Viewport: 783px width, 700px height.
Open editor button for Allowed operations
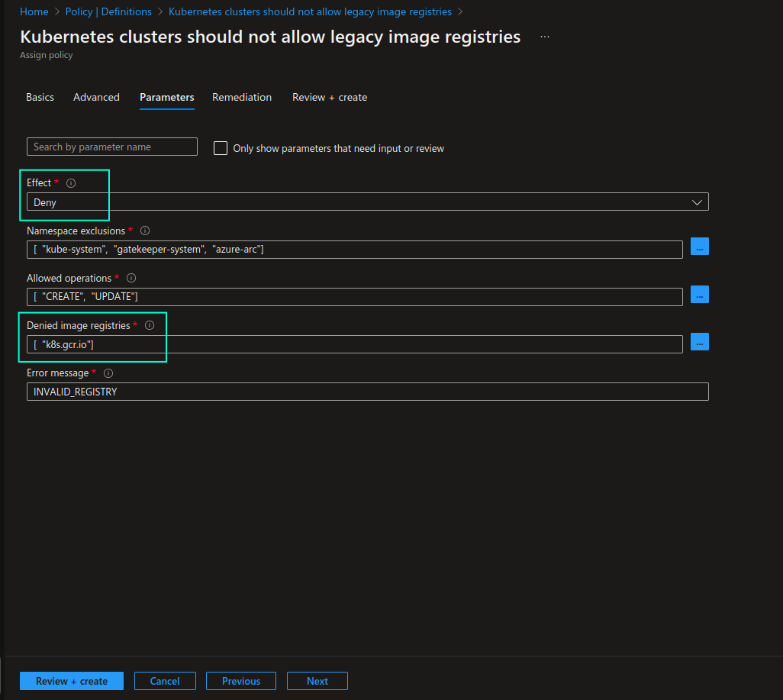click(x=700, y=295)
